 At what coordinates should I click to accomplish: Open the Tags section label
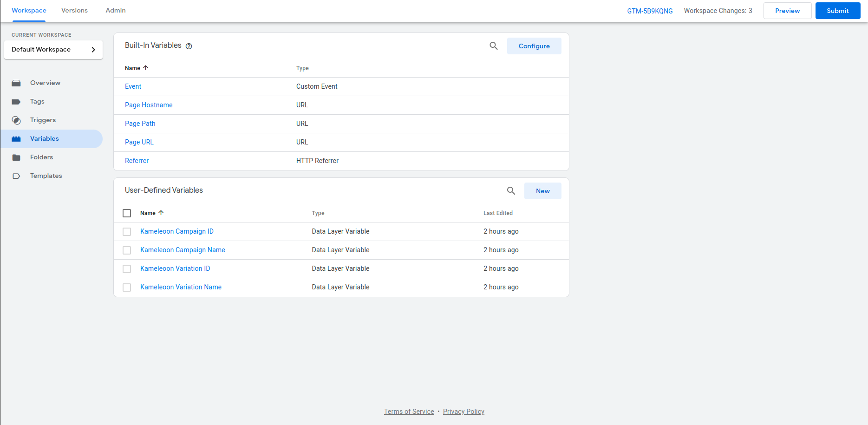[x=37, y=101]
